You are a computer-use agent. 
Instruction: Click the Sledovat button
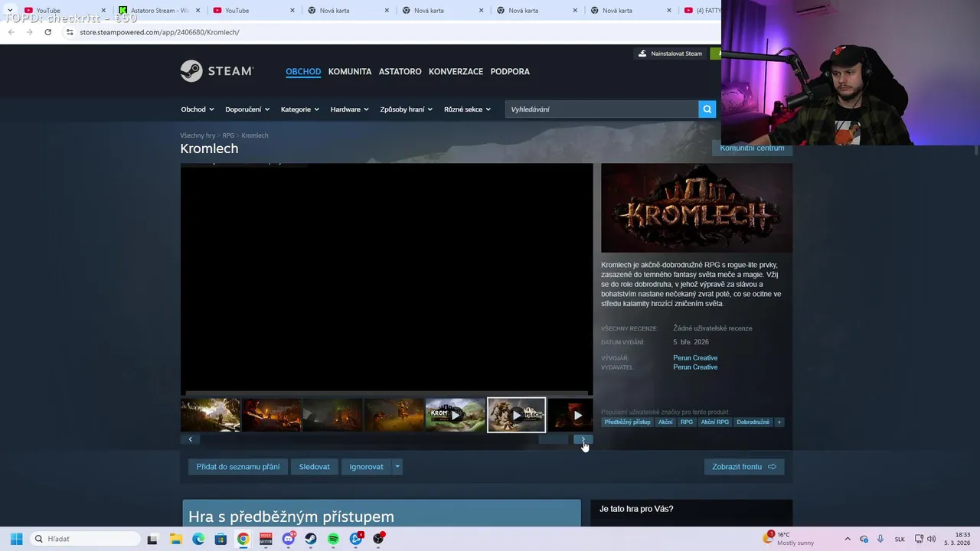(x=314, y=467)
